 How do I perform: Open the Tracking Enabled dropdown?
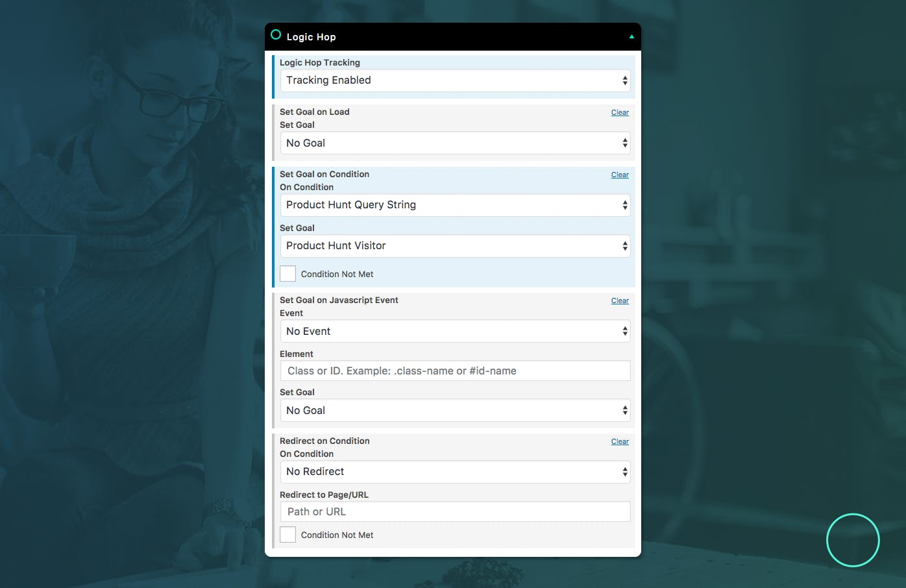[455, 80]
